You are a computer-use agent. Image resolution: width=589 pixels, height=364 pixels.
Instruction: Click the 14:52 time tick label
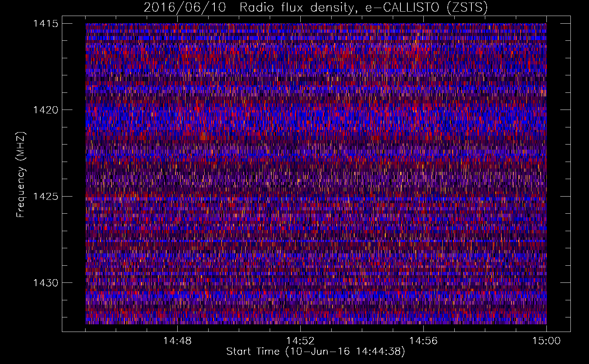pos(300,341)
